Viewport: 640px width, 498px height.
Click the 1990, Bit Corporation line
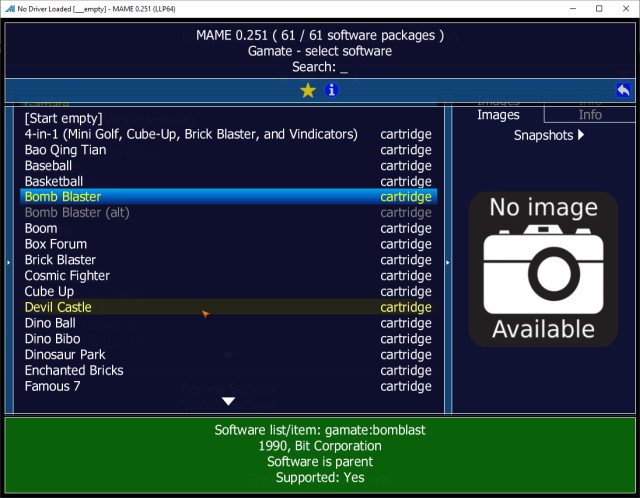[320, 446]
